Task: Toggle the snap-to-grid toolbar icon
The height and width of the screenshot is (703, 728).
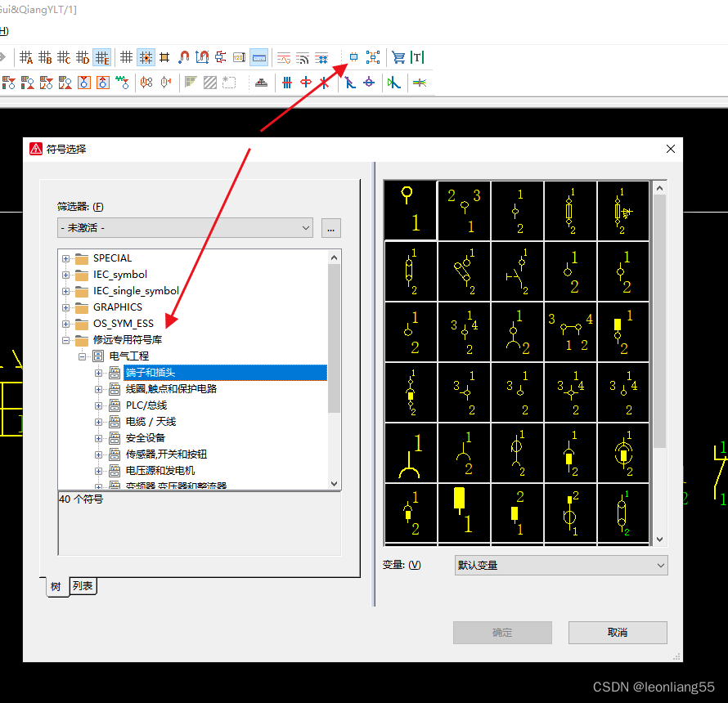Action: coord(146,57)
